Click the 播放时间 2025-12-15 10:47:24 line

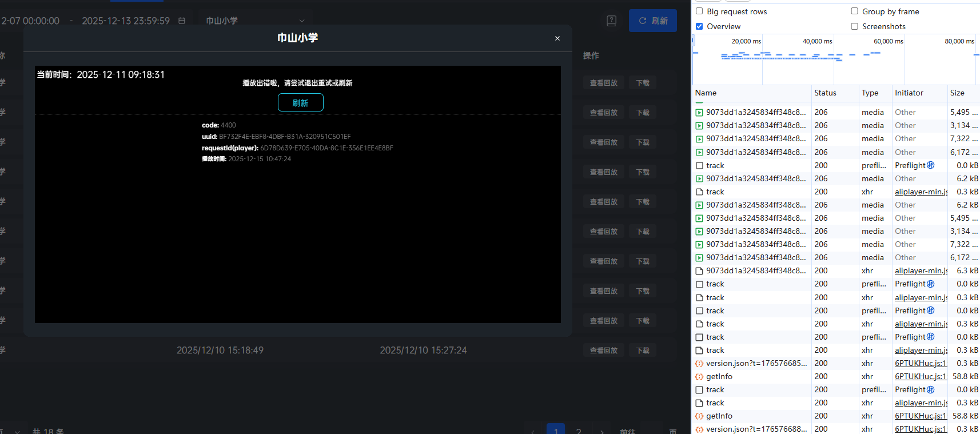click(246, 159)
